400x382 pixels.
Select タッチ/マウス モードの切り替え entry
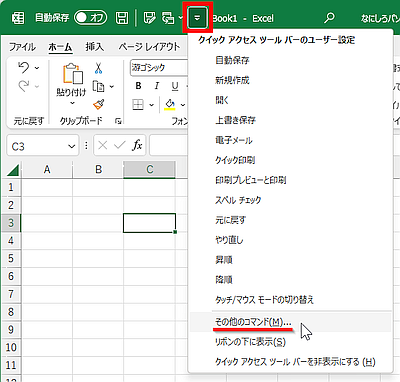coord(290,300)
